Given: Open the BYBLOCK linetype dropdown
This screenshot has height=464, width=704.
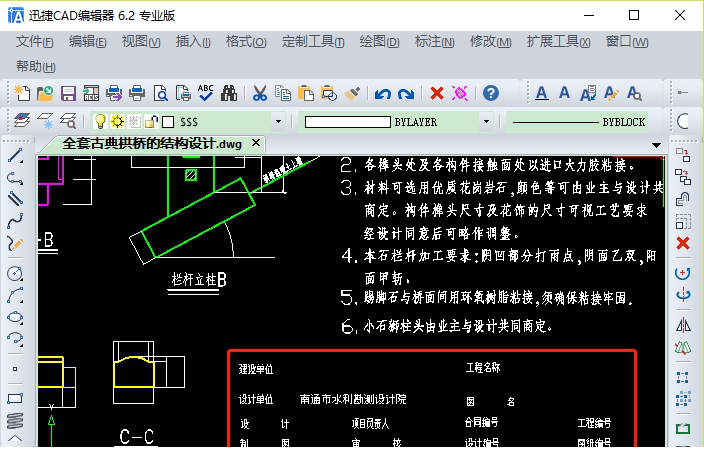Looking at the screenshot, I should 577,122.
